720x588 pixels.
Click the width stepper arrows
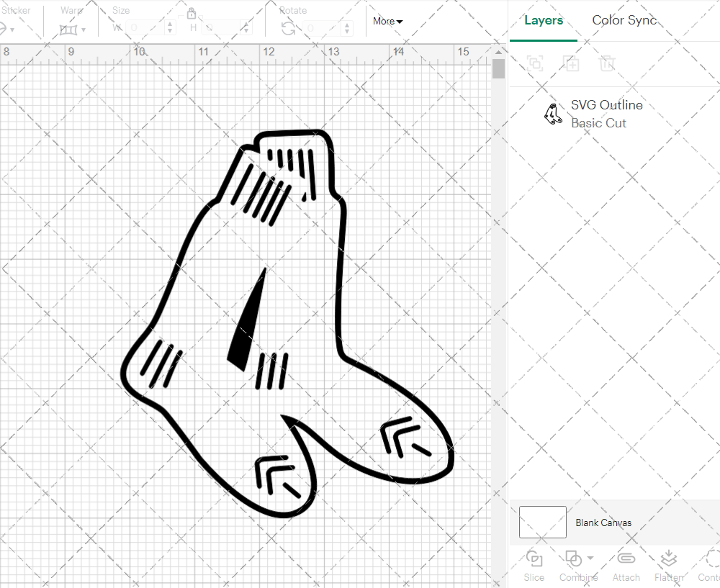[x=170, y=27]
